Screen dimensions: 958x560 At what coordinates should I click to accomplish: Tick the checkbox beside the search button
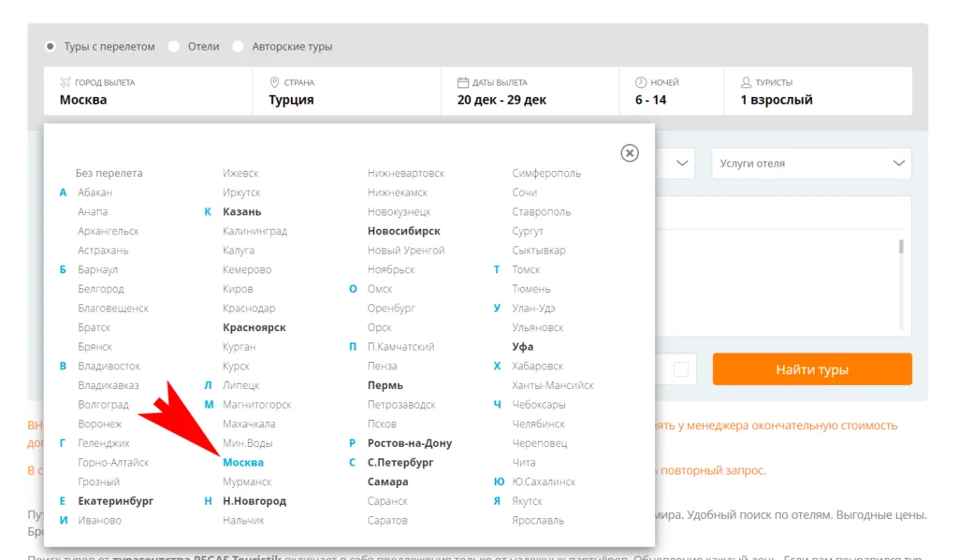click(681, 369)
